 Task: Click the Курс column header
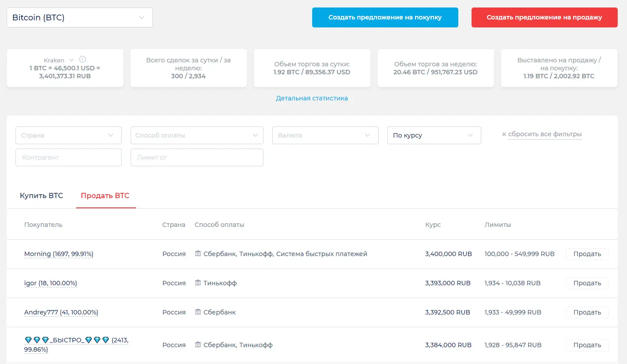(433, 225)
